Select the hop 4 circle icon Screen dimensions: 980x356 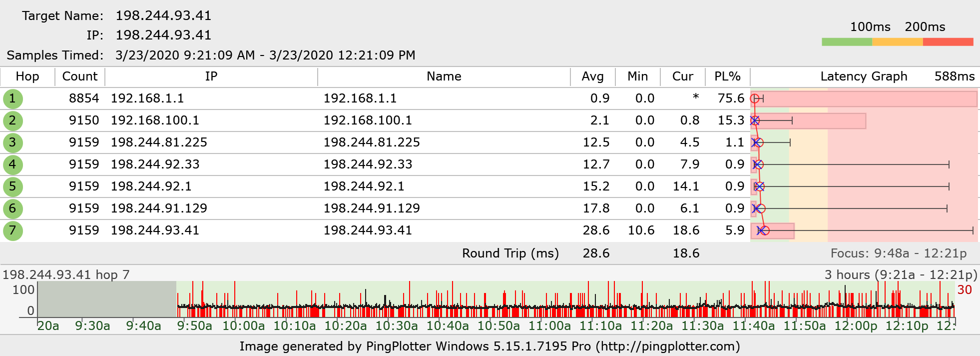point(12,164)
